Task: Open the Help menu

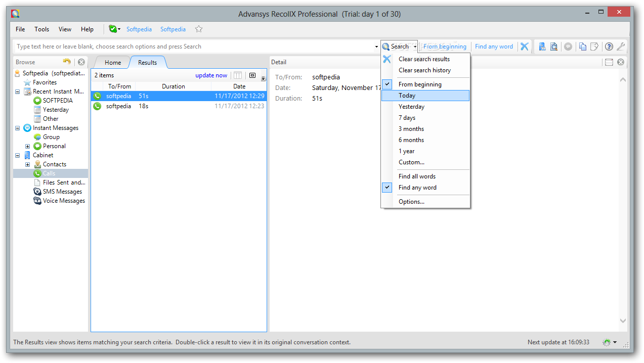Action: (88, 29)
